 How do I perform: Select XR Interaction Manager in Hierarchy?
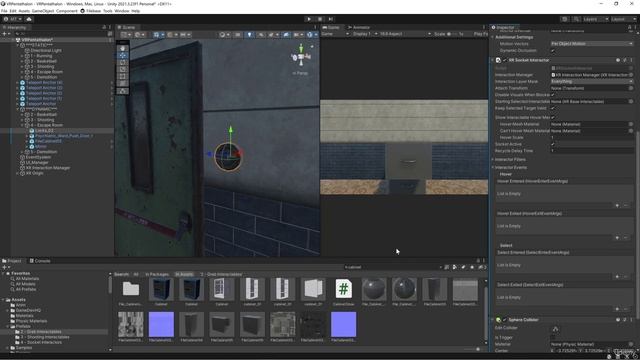48,168
